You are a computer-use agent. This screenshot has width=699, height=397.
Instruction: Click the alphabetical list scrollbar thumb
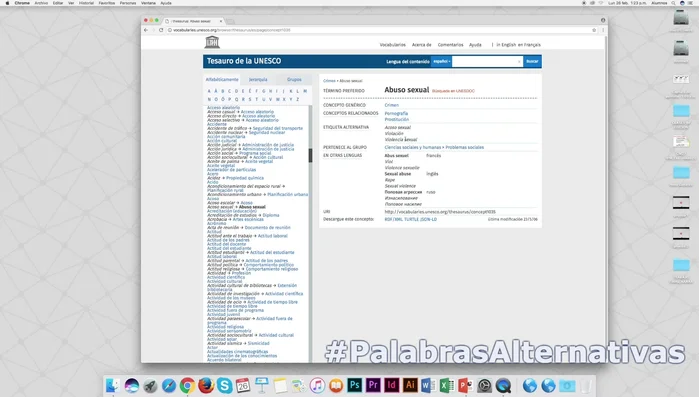[x=310, y=155]
